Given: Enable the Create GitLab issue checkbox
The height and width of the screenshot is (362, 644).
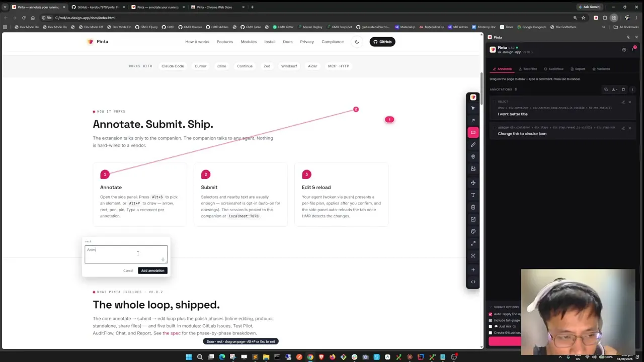Looking at the screenshot, I should 491,333.
